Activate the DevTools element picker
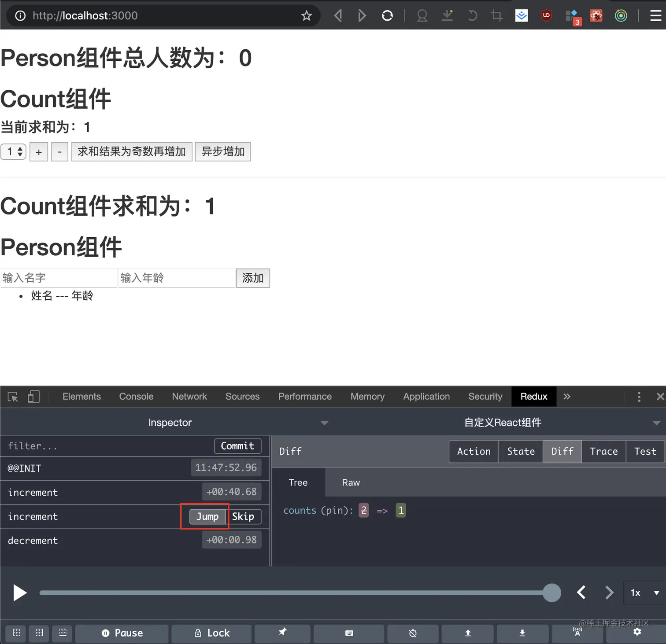Viewport: 666px width, 644px height. (13, 397)
